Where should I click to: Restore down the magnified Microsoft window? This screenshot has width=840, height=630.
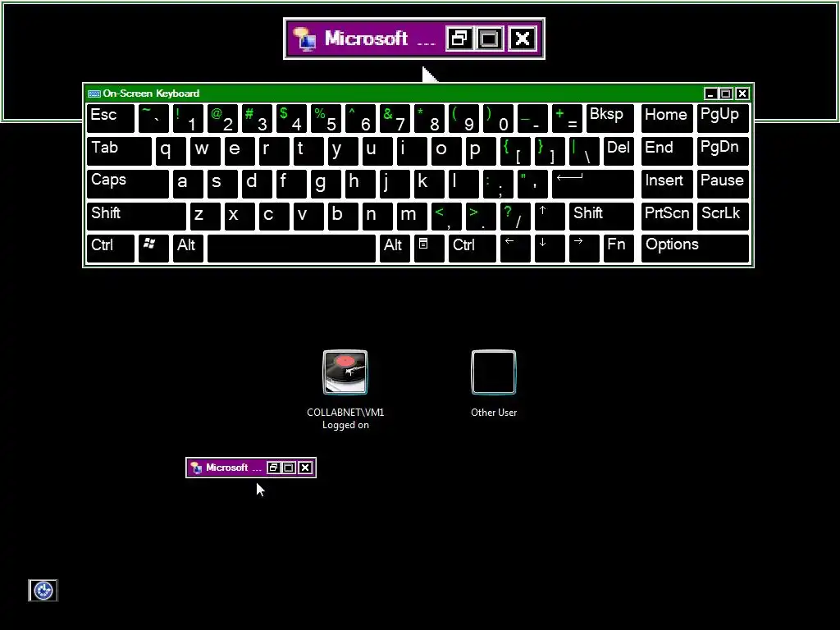(x=459, y=39)
